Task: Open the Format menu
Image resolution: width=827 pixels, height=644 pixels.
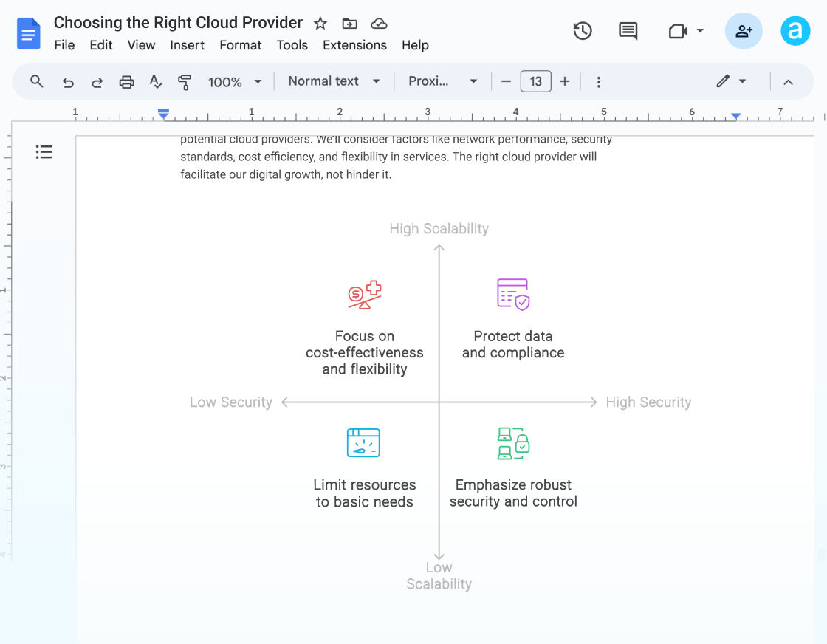Action: [240, 45]
